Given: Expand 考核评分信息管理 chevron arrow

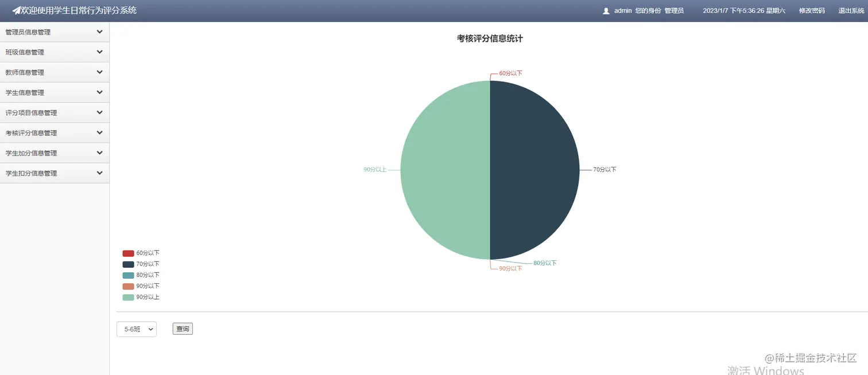Looking at the screenshot, I should (x=100, y=132).
